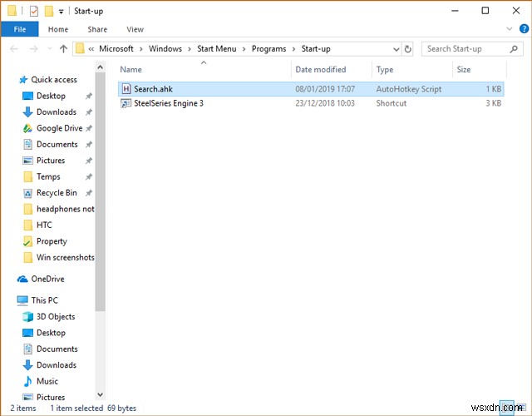This screenshot has width=532, height=416.
Task: Click the 08/01/2019 17:07 date cell
Action: pyautogui.click(x=325, y=89)
